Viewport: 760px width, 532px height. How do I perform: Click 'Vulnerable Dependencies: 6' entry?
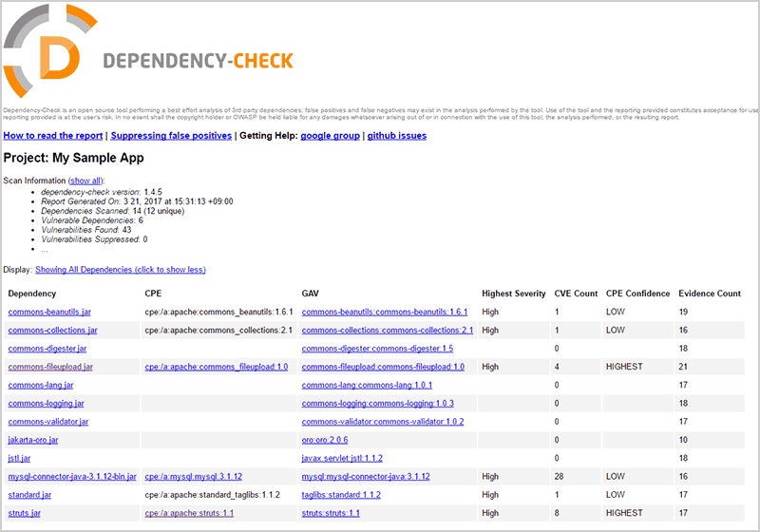pos(92,220)
